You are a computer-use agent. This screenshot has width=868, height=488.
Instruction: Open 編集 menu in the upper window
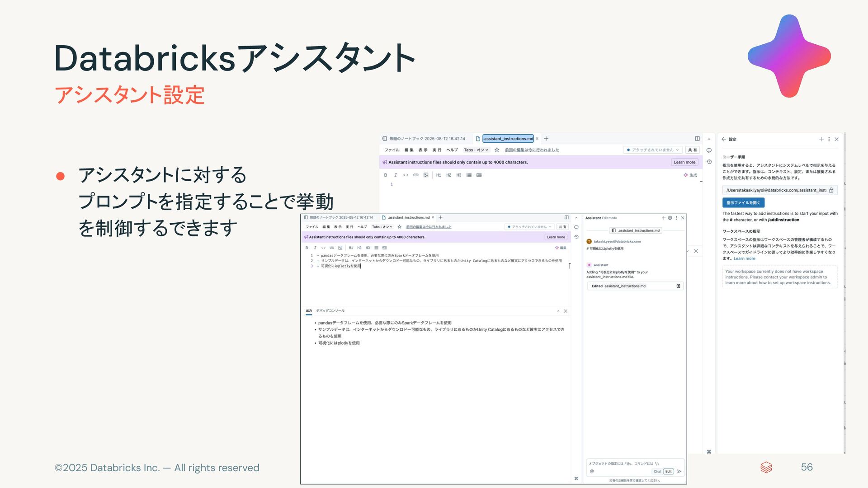[409, 150]
